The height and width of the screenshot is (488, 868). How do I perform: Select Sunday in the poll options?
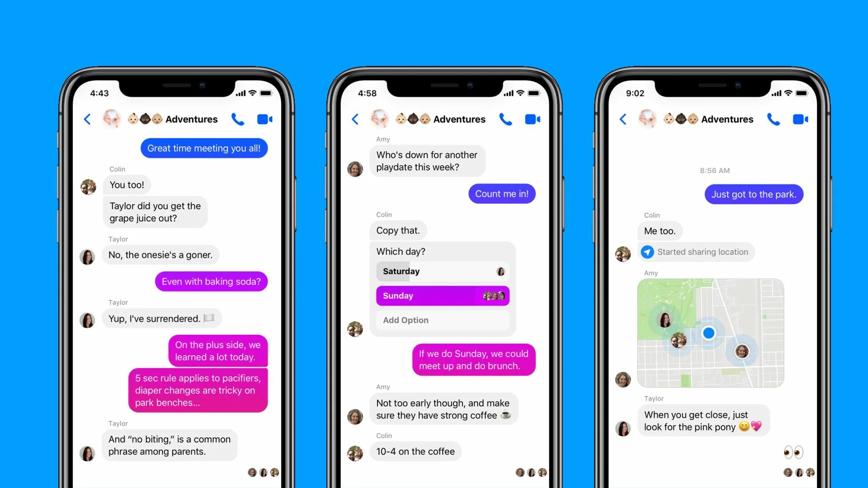442,296
